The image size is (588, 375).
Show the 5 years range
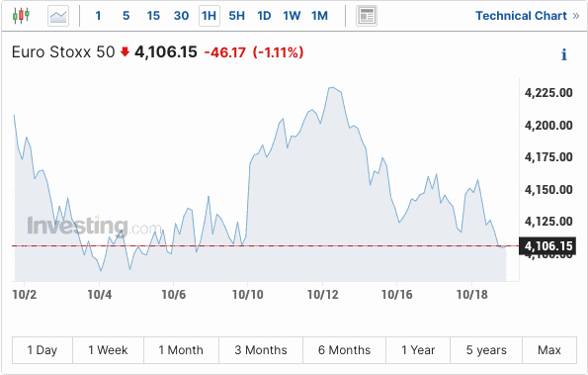click(x=486, y=350)
